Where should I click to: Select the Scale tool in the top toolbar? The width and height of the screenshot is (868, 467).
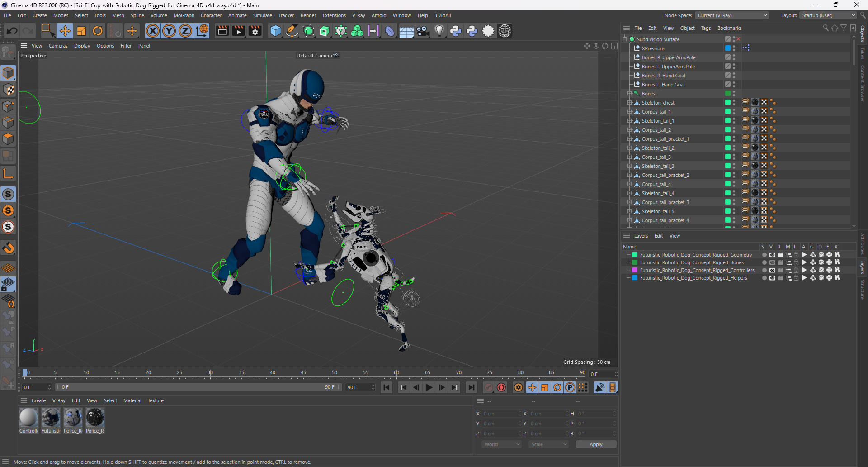pos(81,31)
